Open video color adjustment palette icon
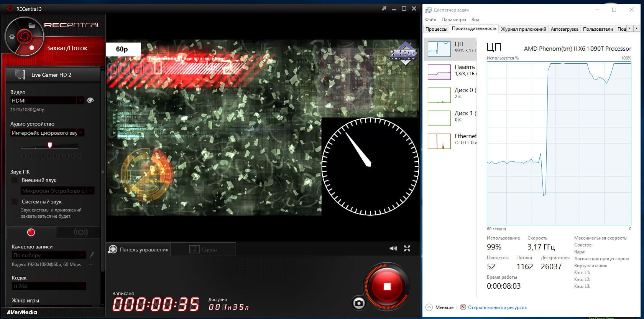 click(x=90, y=100)
